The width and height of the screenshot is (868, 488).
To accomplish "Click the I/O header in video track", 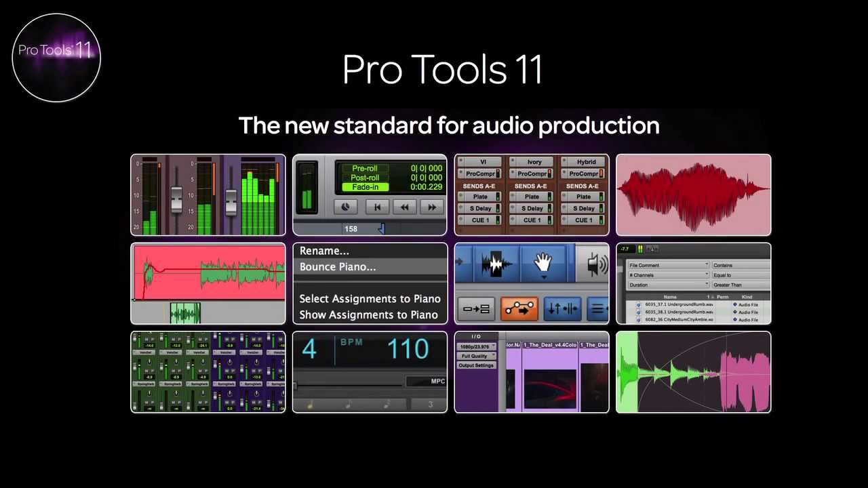I will pyautogui.click(x=476, y=336).
